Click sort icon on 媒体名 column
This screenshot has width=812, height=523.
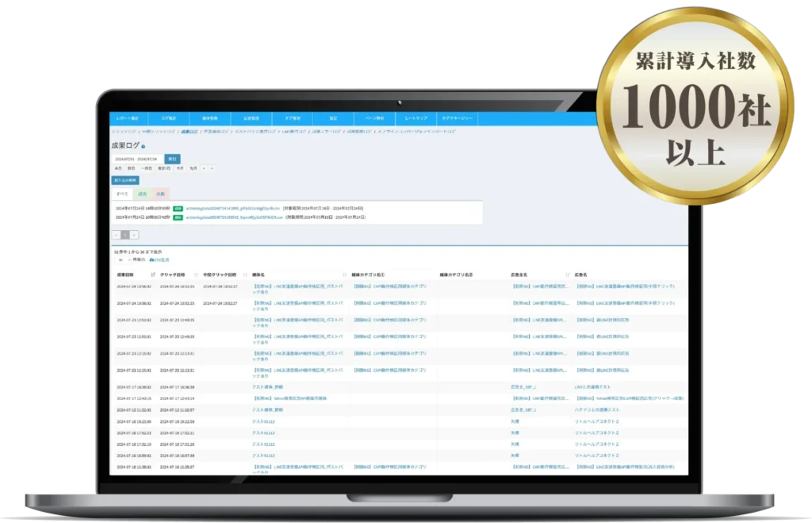click(343, 275)
